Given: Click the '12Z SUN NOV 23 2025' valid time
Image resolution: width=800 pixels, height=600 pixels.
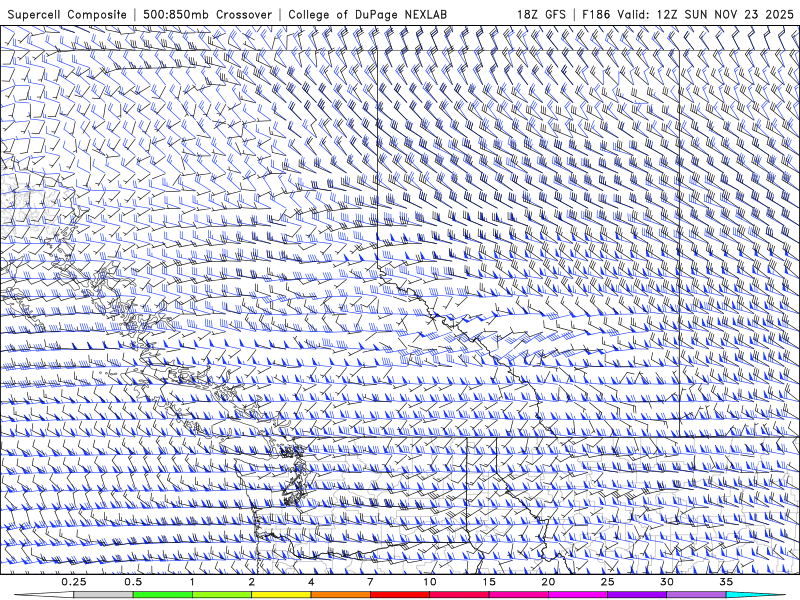Looking at the screenshot, I should tap(726, 14).
